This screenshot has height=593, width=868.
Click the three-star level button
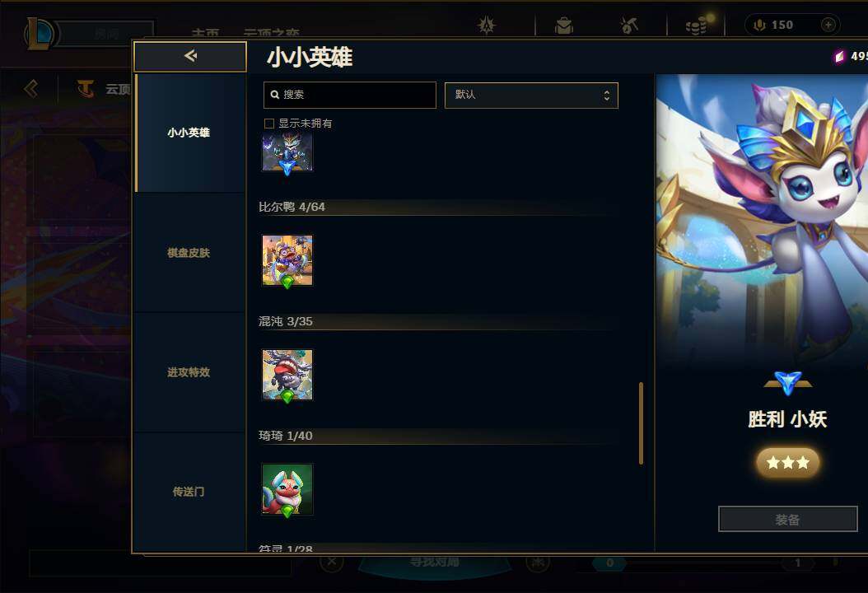pos(788,462)
